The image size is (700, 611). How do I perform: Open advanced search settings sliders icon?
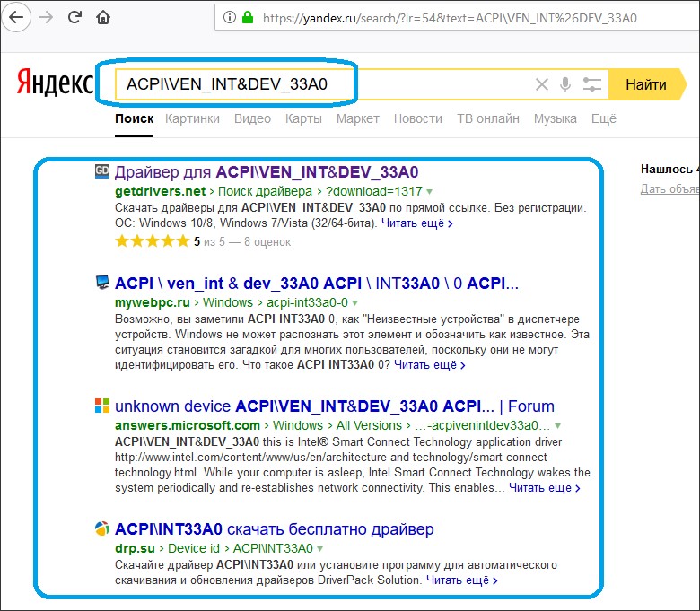(591, 85)
